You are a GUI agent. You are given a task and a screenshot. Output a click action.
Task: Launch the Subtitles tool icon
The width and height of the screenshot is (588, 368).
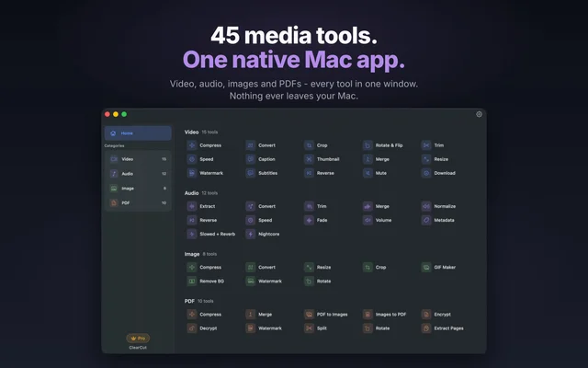click(251, 173)
